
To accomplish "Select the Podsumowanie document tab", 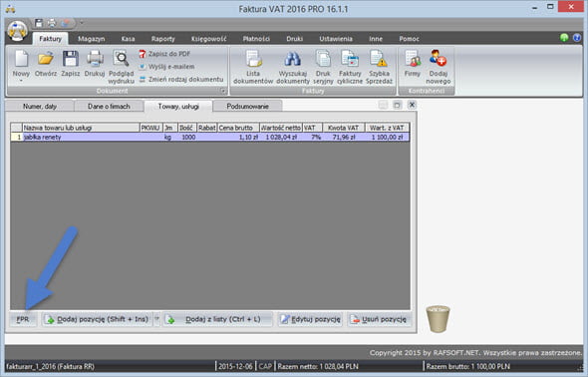I will pyautogui.click(x=247, y=106).
